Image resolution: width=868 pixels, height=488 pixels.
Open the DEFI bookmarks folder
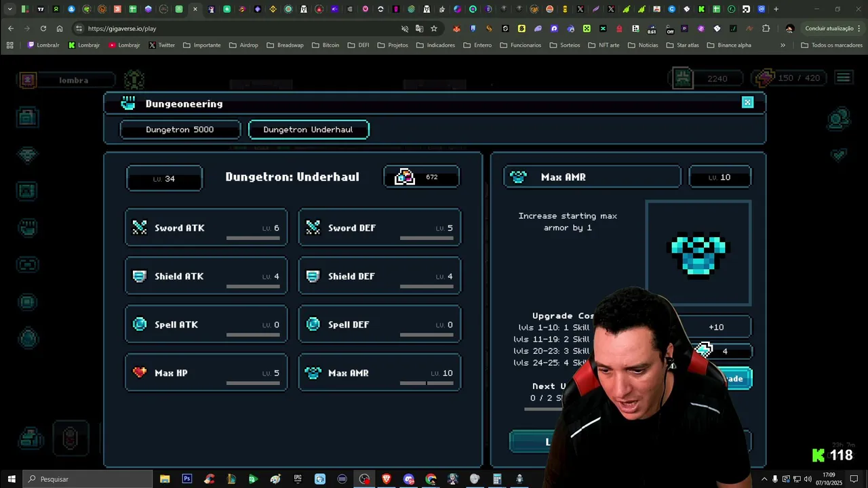[358, 45]
